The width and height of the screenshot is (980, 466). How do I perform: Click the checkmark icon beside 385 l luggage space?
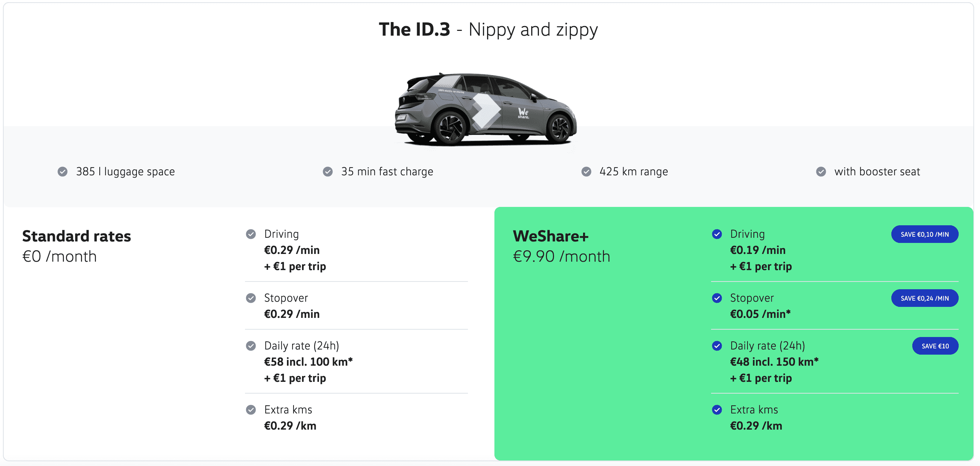click(63, 172)
